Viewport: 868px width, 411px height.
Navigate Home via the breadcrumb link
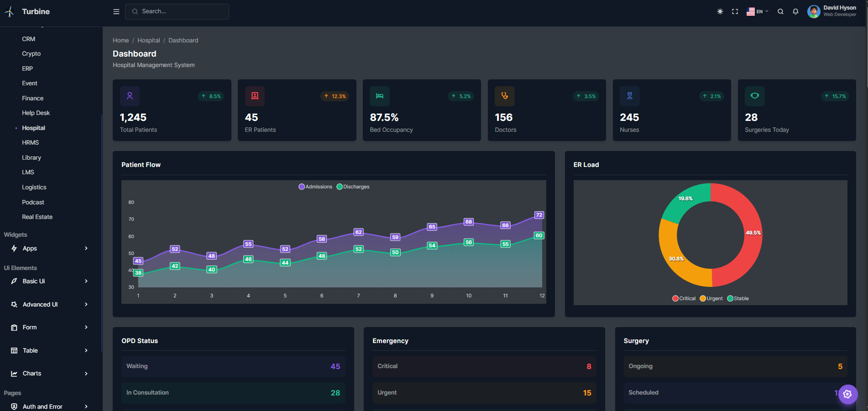click(120, 40)
